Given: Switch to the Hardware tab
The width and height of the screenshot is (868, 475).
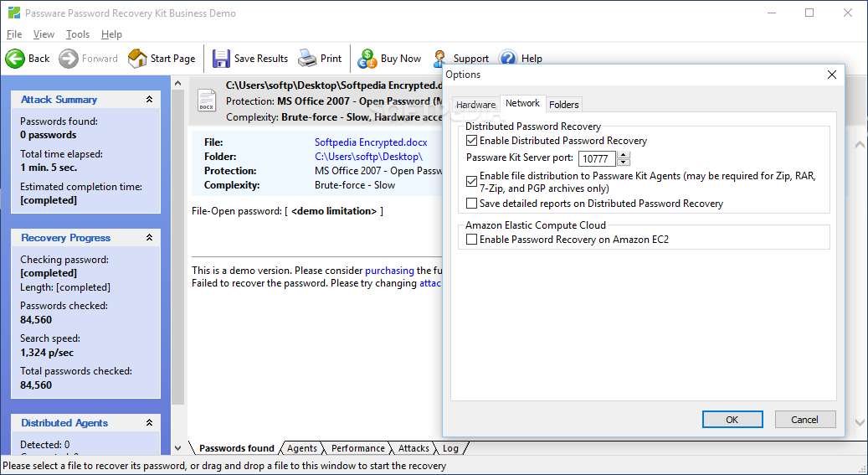Looking at the screenshot, I should pyautogui.click(x=475, y=105).
